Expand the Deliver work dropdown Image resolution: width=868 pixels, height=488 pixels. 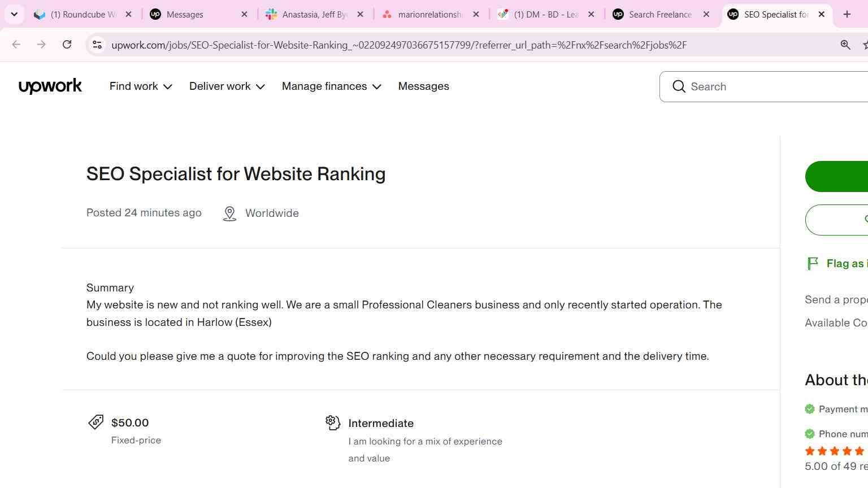click(x=227, y=86)
